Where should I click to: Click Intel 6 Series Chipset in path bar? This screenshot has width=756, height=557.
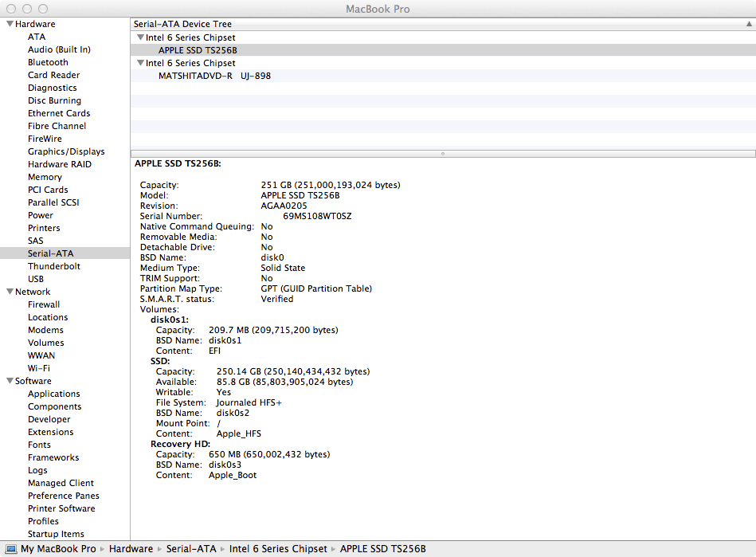(278, 549)
